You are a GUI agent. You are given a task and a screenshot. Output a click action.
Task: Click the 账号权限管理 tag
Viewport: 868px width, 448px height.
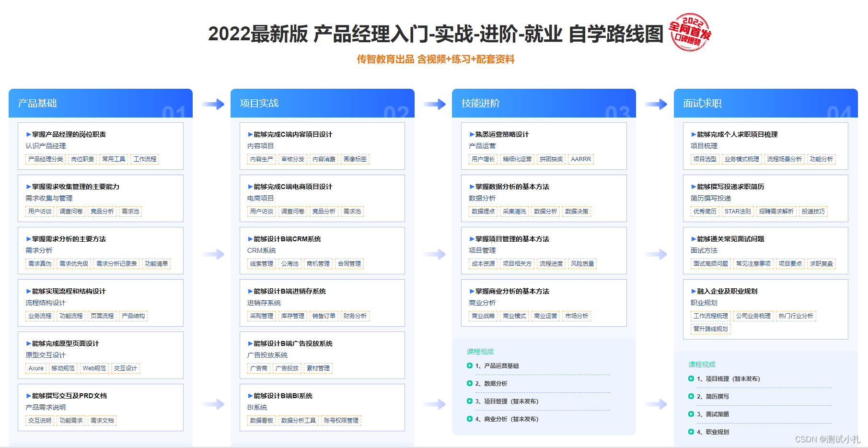click(341, 421)
